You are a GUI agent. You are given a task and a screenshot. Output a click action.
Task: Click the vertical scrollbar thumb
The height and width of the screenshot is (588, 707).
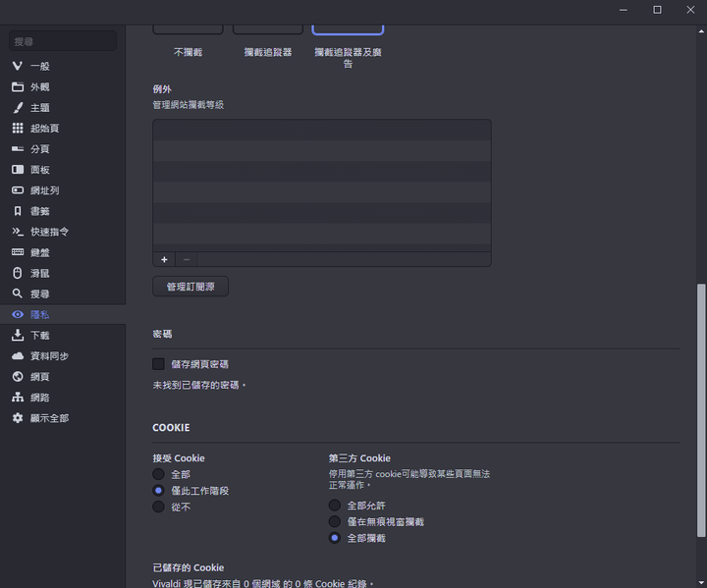point(701,410)
